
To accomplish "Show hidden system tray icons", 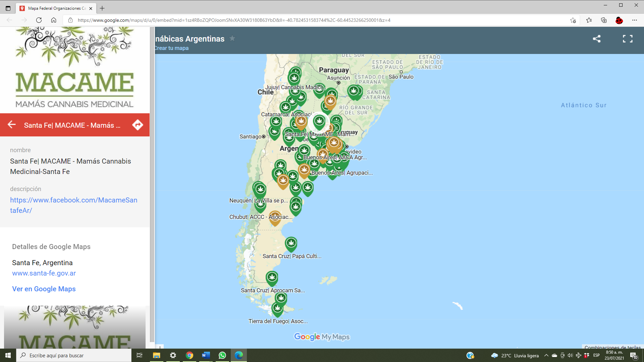I will coord(546,355).
